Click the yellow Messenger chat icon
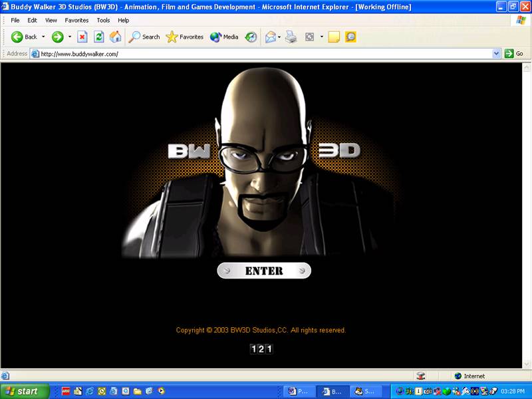Image resolution: width=532 pixels, height=399 pixels. tap(350, 37)
